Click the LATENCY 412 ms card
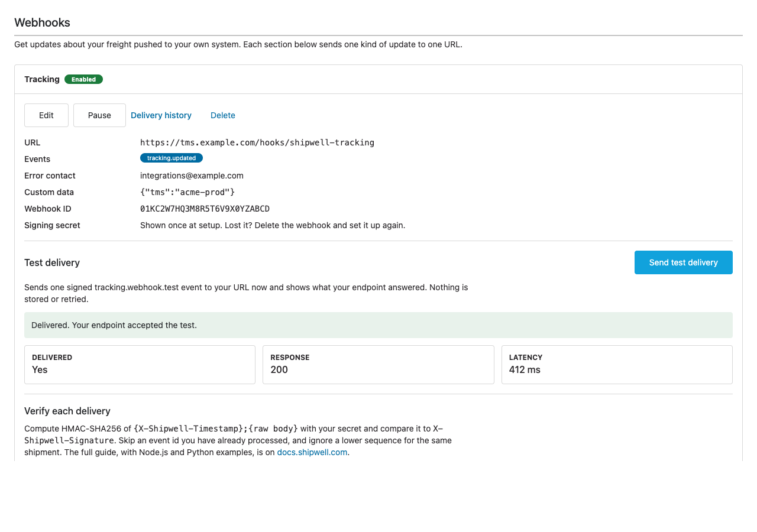This screenshot has width=757, height=532. (x=617, y=365)
